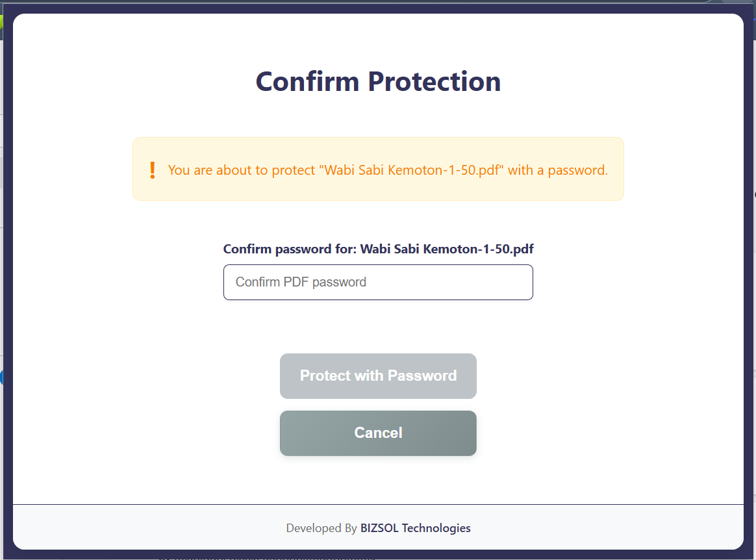Click the orange exclamation warning icon
The image size is (756, 560).
(153, 170)
